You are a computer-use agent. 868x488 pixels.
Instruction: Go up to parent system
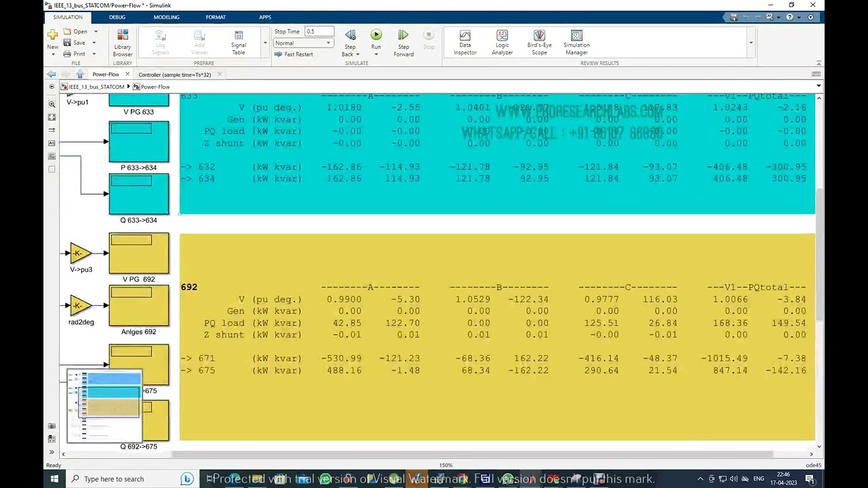point(80,74)
